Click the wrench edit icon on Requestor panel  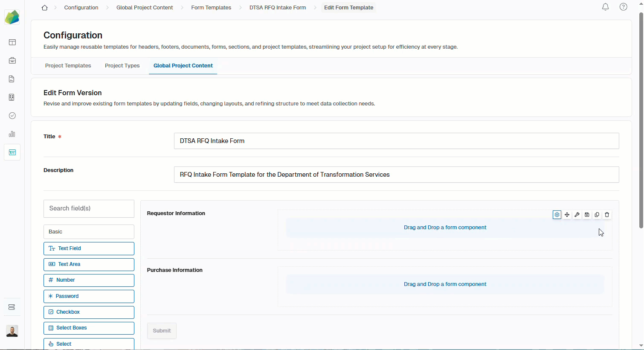click(577, 215)
